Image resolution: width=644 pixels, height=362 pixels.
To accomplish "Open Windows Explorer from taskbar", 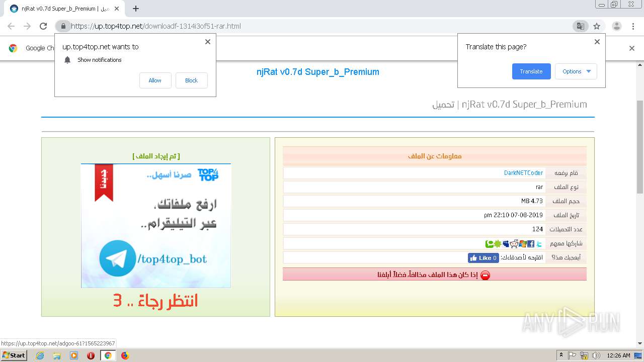I will (x=57, y=355).
